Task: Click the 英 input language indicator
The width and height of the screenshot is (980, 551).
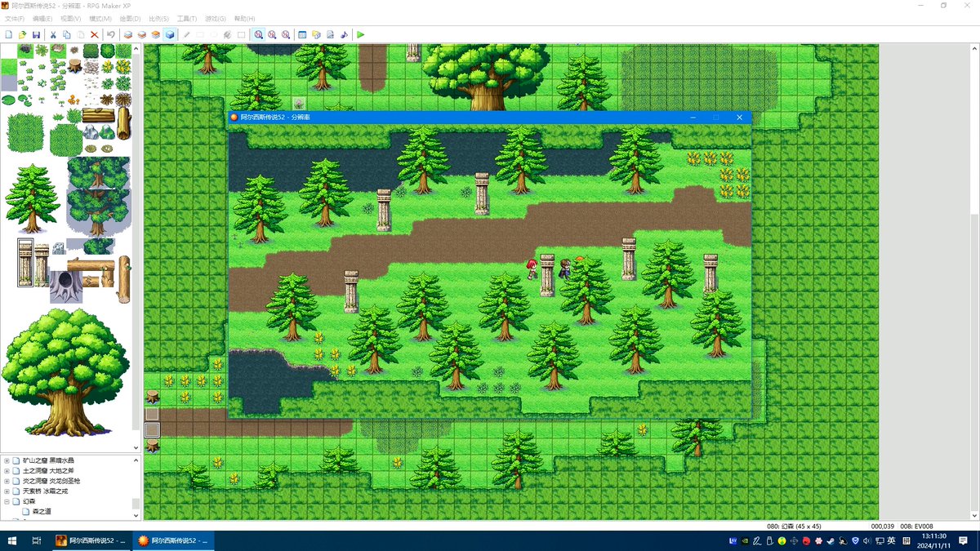Action: point(892,540)
